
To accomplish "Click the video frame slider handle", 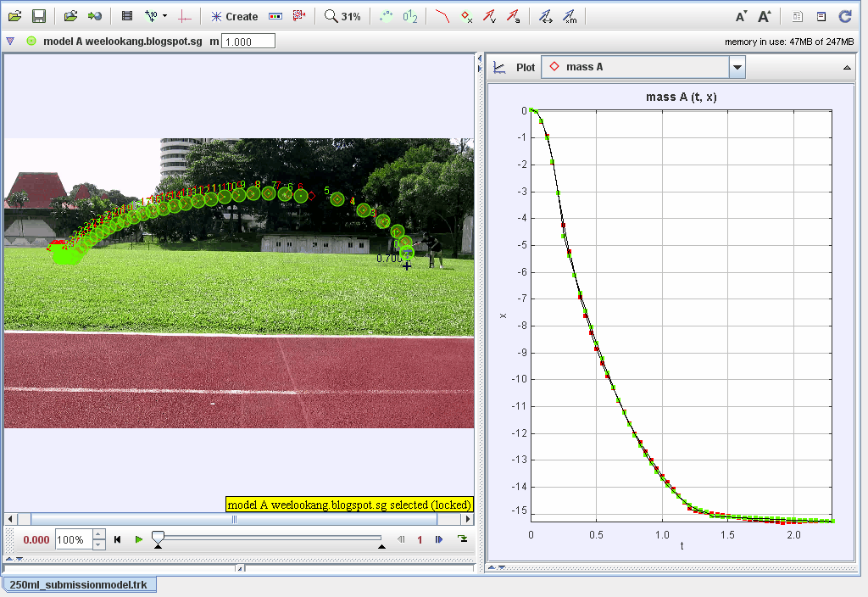I will click(x=158, y=537).
